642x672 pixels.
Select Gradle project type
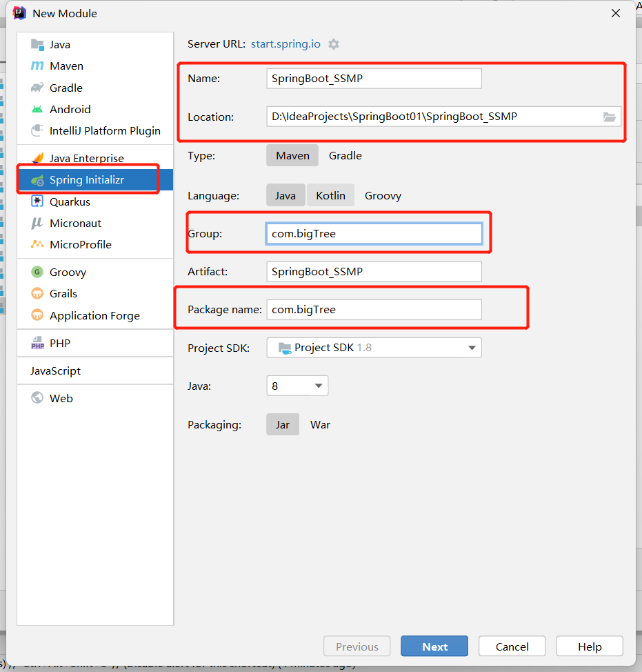(345, 155)
